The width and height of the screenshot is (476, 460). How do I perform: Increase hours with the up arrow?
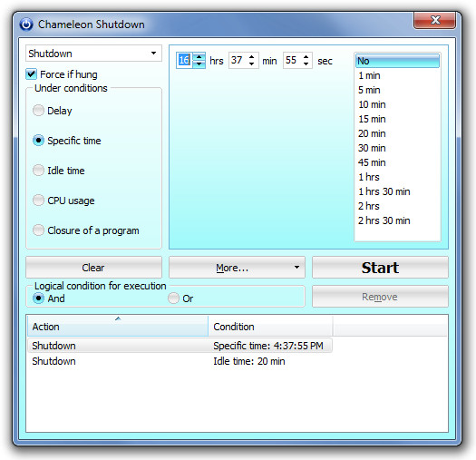(199, 56)
